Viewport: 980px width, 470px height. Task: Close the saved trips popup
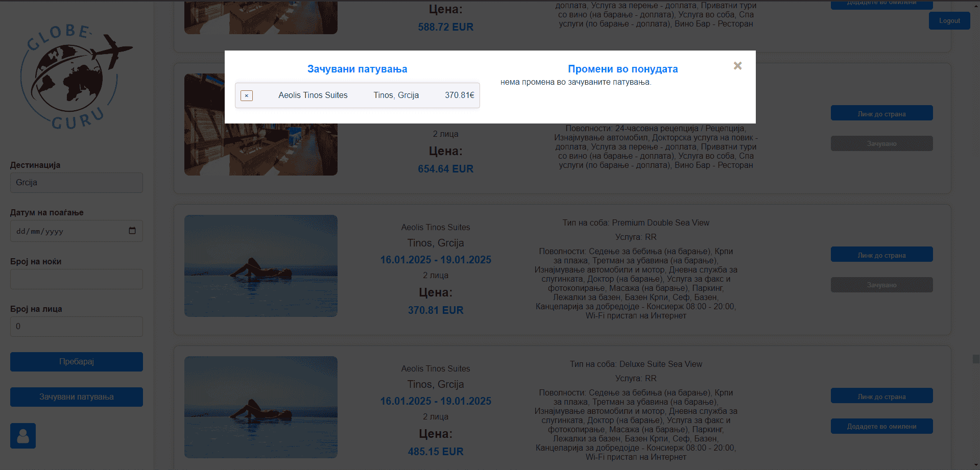[x=737, y=66]
